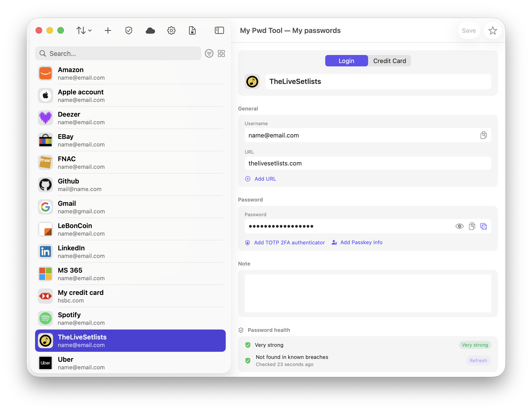Refresh the breach check
The height and width of the screenshot is (412, 532).
click(478, 360)
